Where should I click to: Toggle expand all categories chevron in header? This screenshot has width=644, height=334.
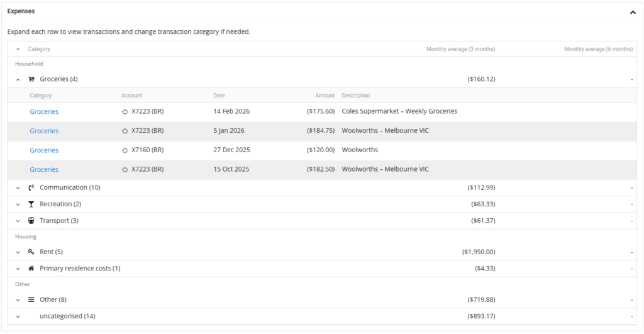coord(18,49)
